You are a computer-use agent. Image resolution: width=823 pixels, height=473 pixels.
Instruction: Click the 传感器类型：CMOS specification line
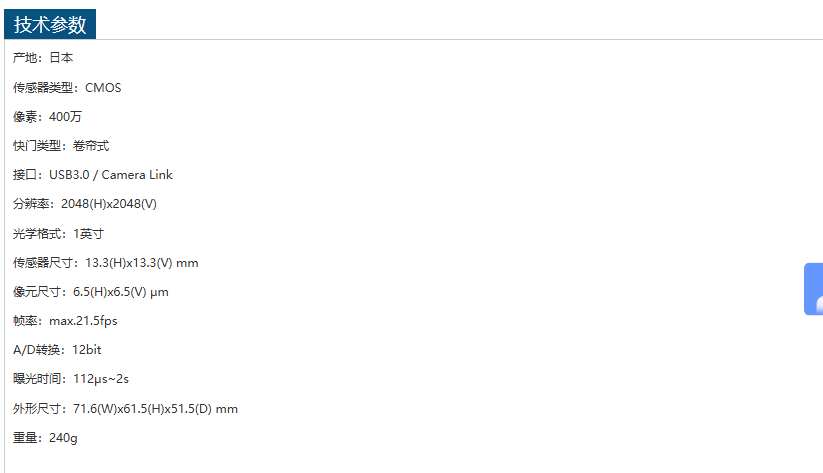point(67,88)
